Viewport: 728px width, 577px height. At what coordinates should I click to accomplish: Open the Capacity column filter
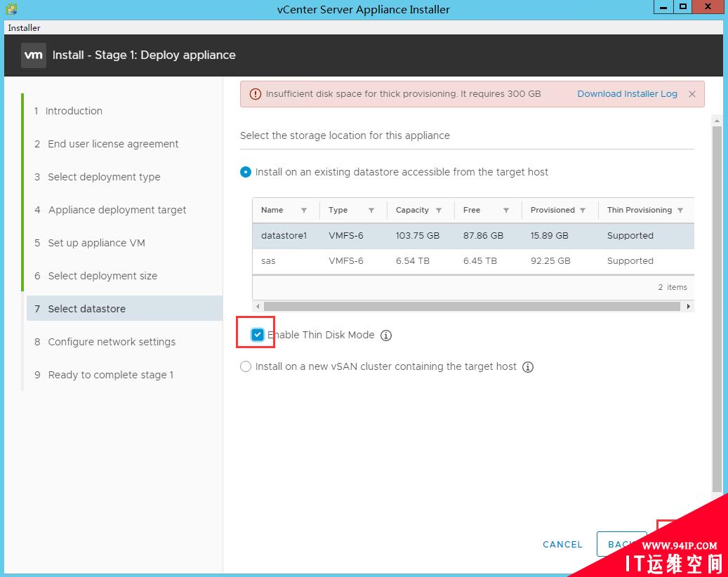coord(439,211)
